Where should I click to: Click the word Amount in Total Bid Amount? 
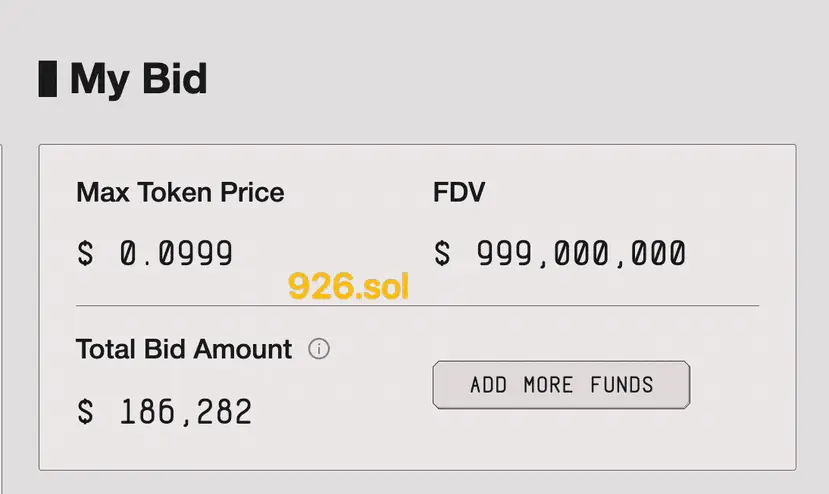click(x=247, y=349)
